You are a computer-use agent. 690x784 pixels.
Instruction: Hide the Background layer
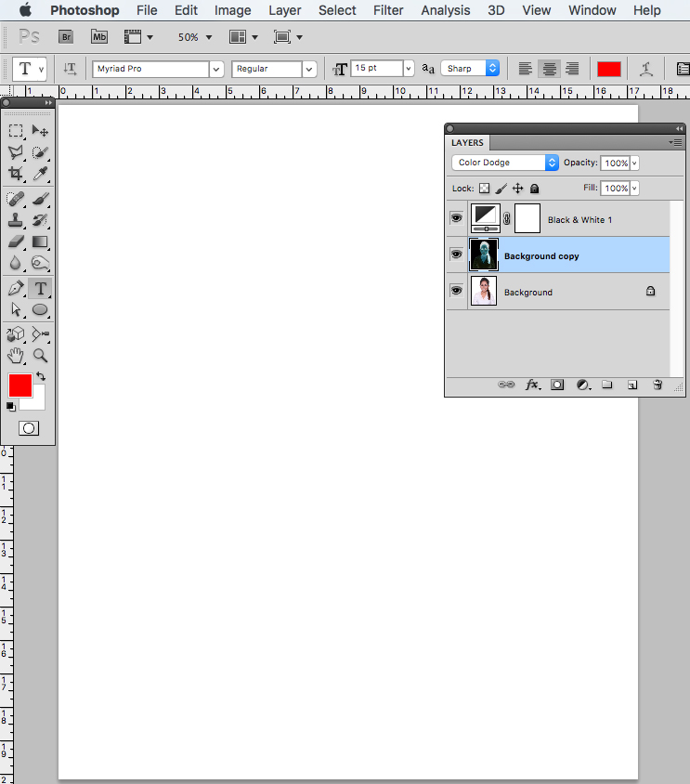point(456,291)
